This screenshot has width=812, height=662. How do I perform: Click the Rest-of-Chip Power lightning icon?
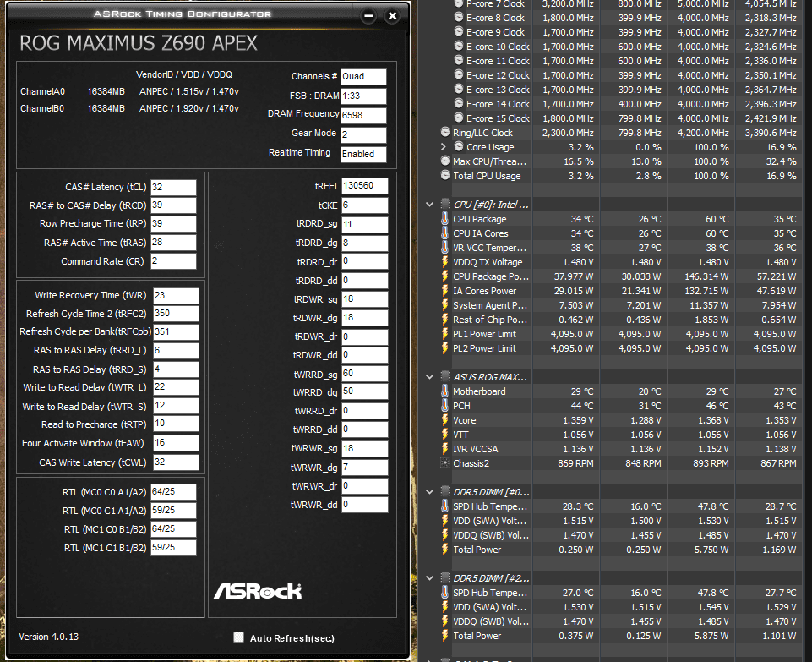444,320
